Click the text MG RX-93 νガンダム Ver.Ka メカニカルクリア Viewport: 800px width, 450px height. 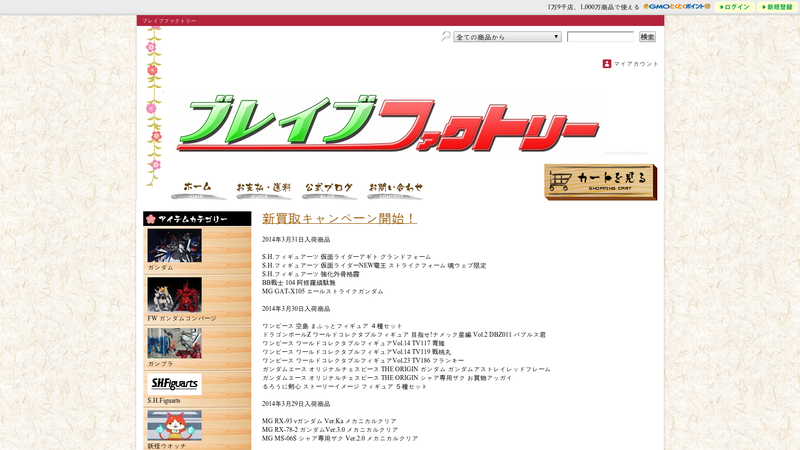[329, 421]
